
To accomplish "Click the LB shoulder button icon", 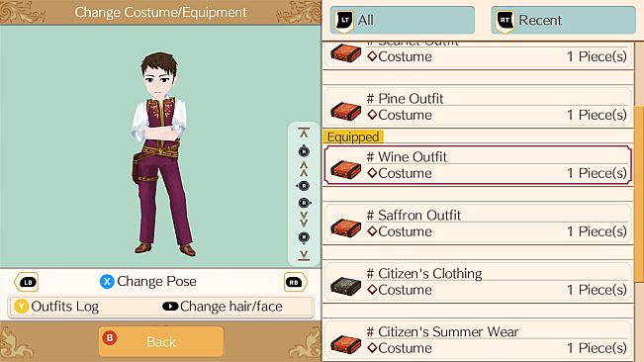I will [x=27, y=282].
